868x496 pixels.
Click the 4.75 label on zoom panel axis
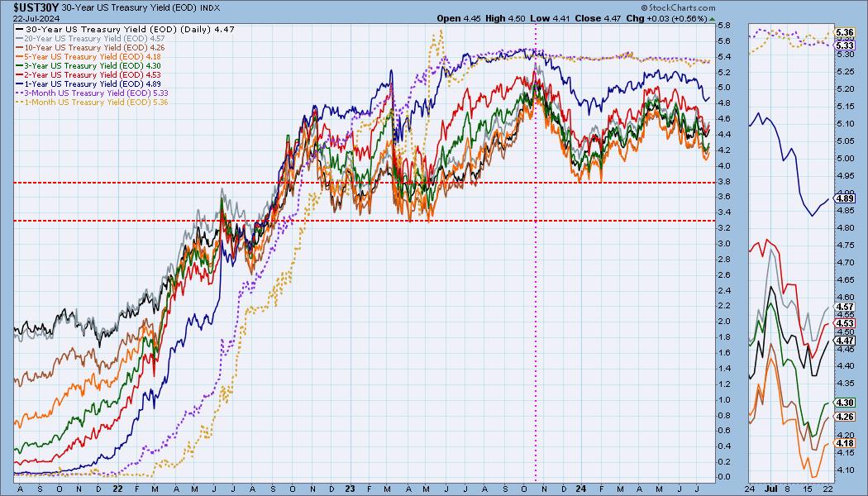pyautogui.click(x=846, y=246)
